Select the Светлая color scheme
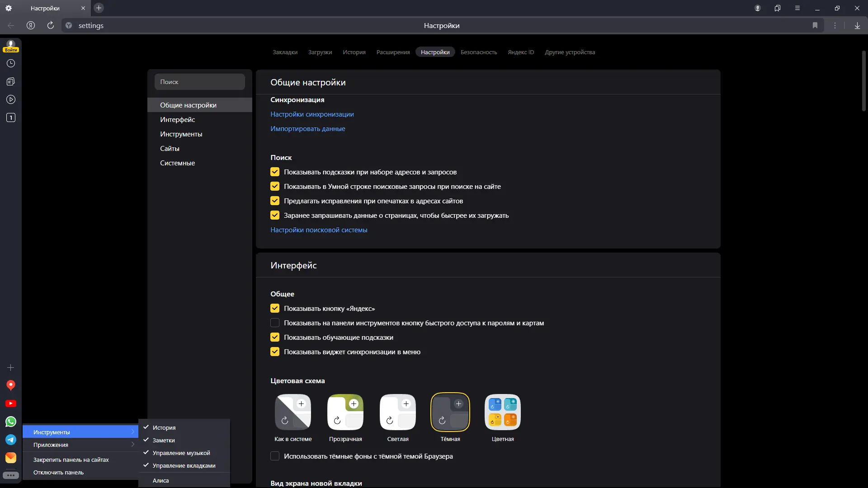This screenshot has height=488, width=868. click(x=398, y=412)
